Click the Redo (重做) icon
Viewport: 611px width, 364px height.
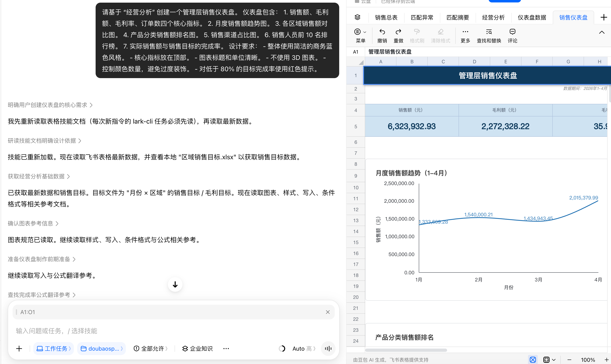click(x=398, y=32)
